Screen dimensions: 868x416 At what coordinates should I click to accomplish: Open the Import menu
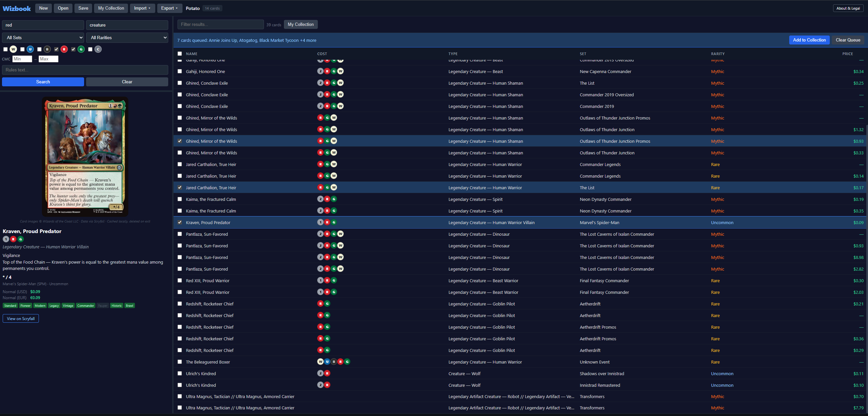pyautogui.click(x=142, y=8)
